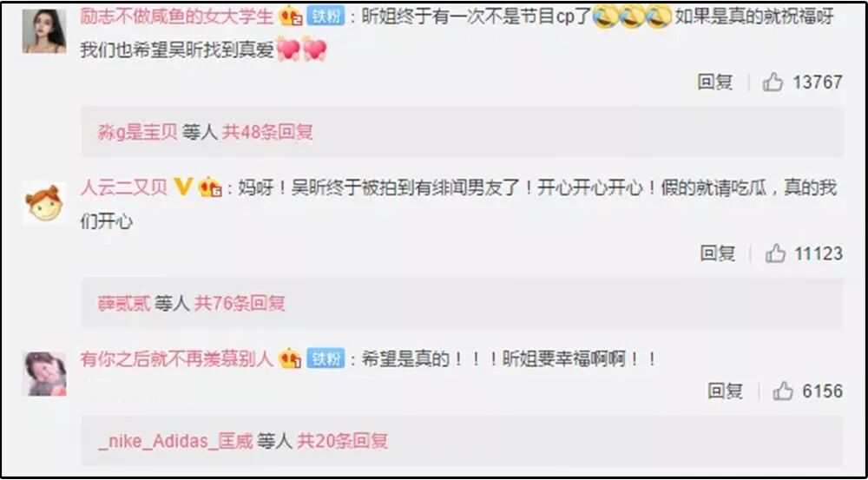Viewport: 868px width, 480px height.
Task: Open user profile 励志不做咸鱼的女大学生
Action: pyautogui.click(x=177, y=16)
